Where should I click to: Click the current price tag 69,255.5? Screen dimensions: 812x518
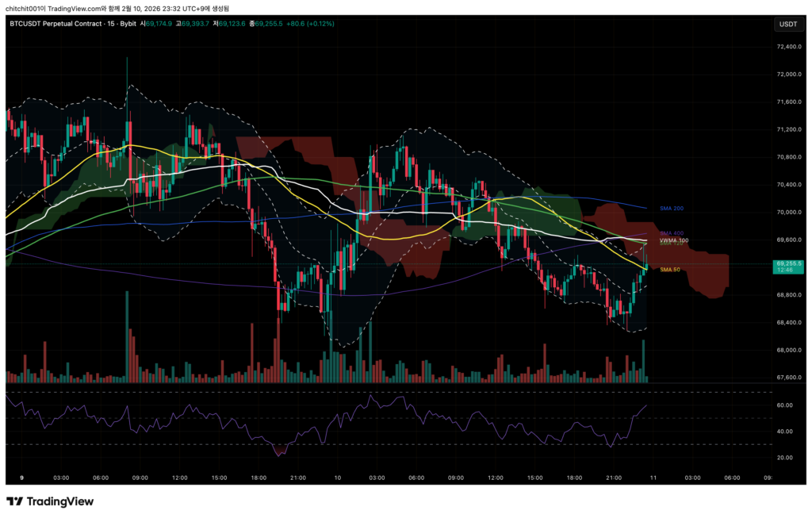[x=790, y=263]
